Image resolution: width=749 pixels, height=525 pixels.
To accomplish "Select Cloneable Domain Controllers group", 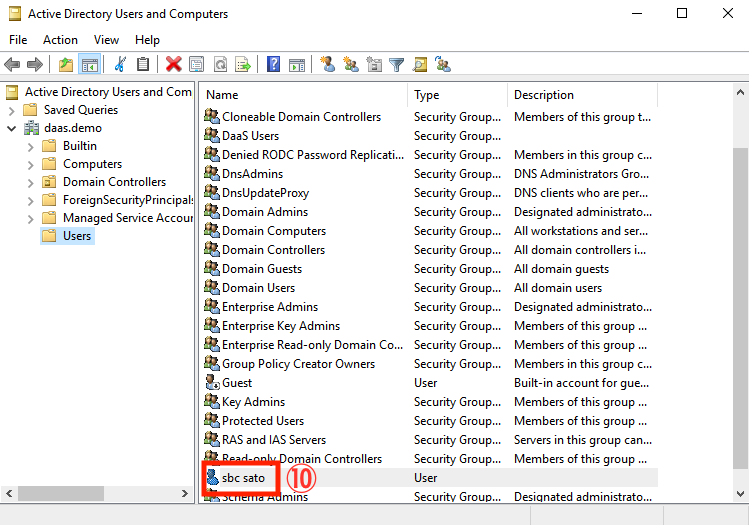I will pos(301,117).
